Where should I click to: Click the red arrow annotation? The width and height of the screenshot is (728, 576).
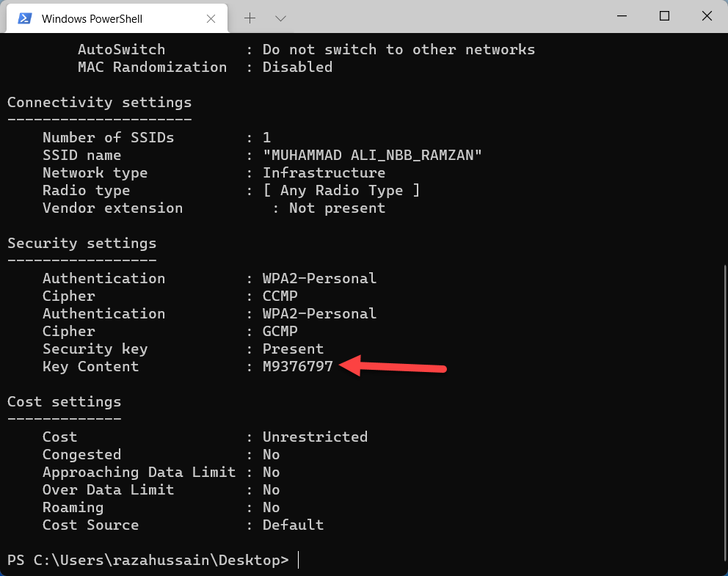[395, 365]
